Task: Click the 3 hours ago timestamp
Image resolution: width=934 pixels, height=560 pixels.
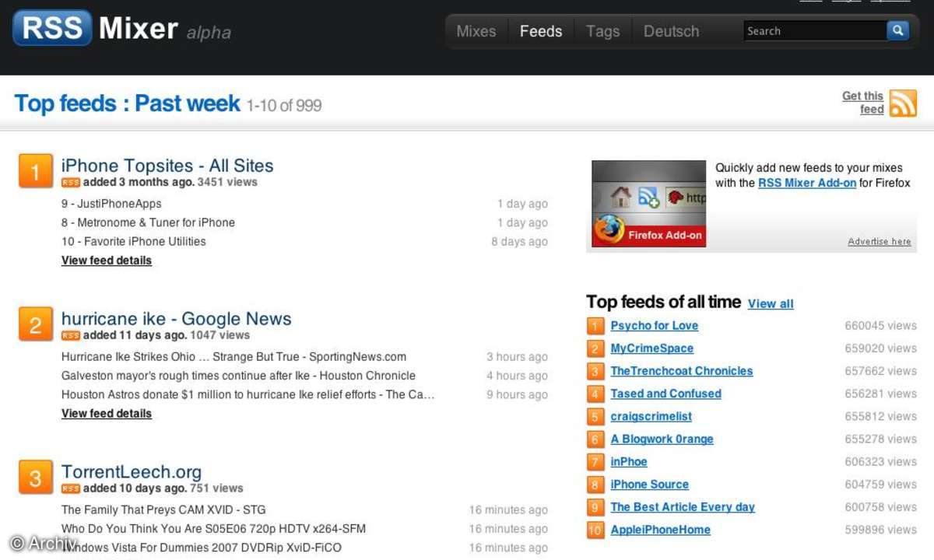Action: (517, 357)
